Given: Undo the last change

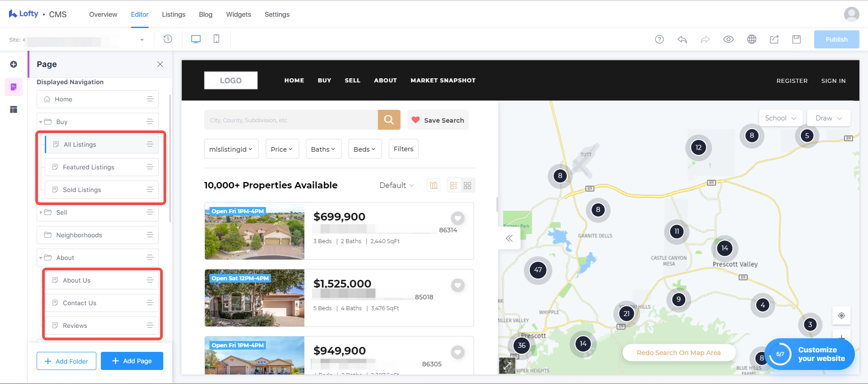Looking at the screenshot, I should [x=682, y=39].
